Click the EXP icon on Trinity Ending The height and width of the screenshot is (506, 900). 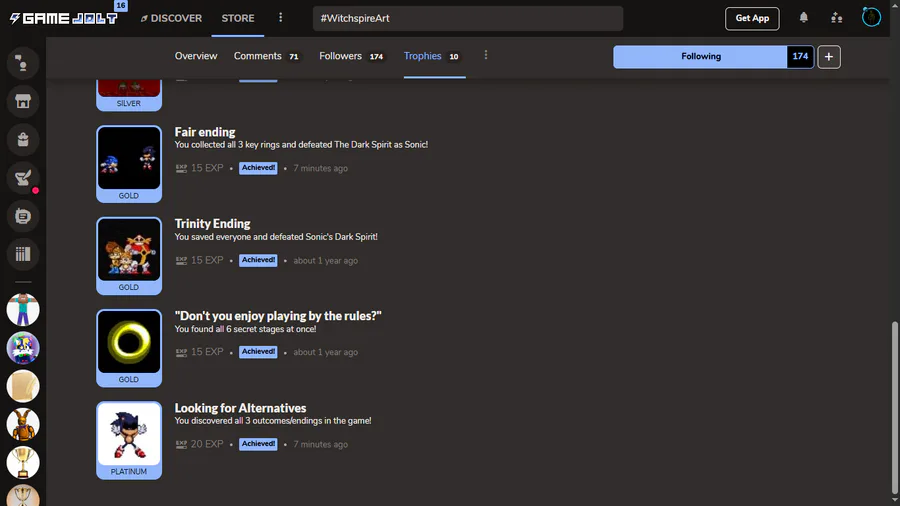pos(181,260)
